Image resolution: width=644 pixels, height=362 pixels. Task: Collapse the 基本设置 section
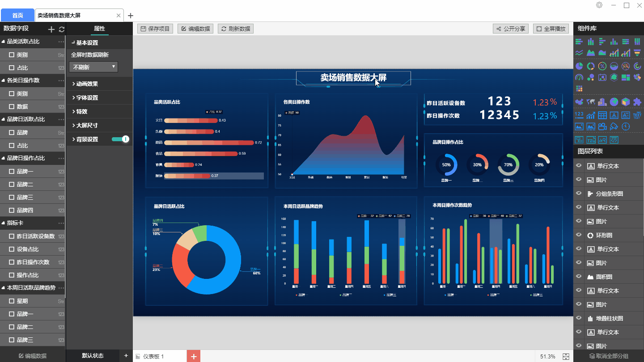coord(99,42)
